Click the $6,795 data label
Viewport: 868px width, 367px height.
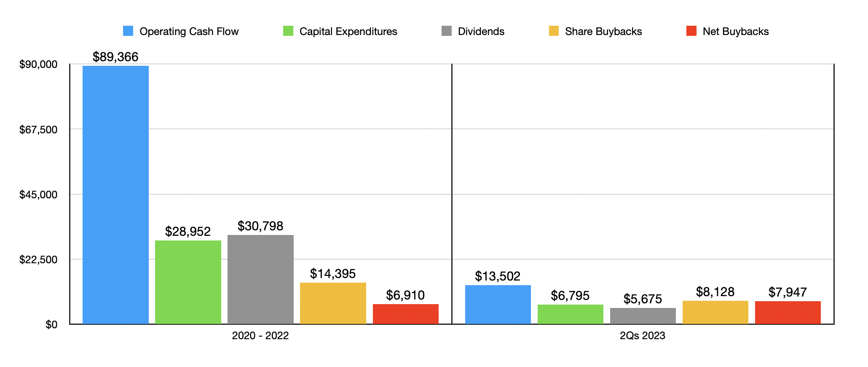pos(570,296)
